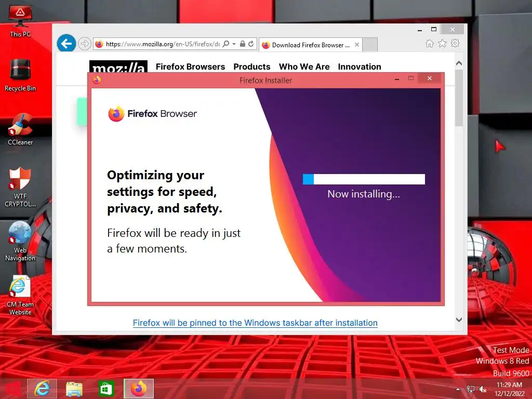Open the Web Navigation desktop shortcut
The width and height of the screenshot is (532, 399).
pyautogui.click(x=20, y=241)
